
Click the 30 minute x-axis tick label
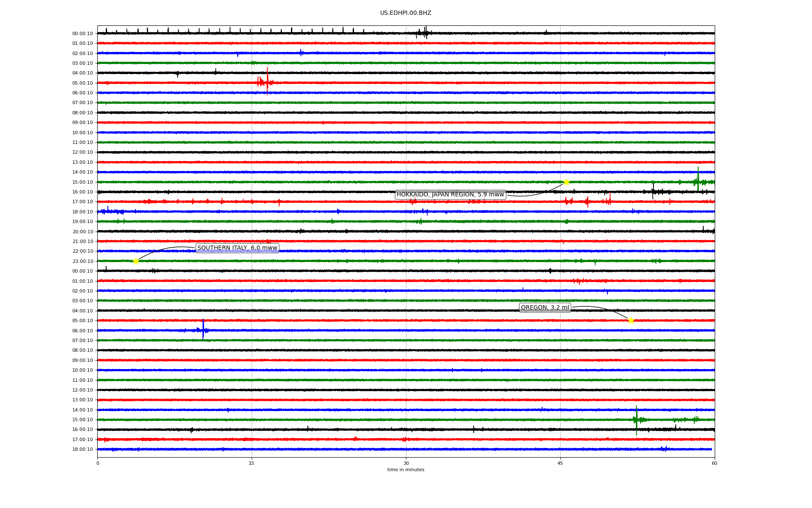tap(406, 463)
